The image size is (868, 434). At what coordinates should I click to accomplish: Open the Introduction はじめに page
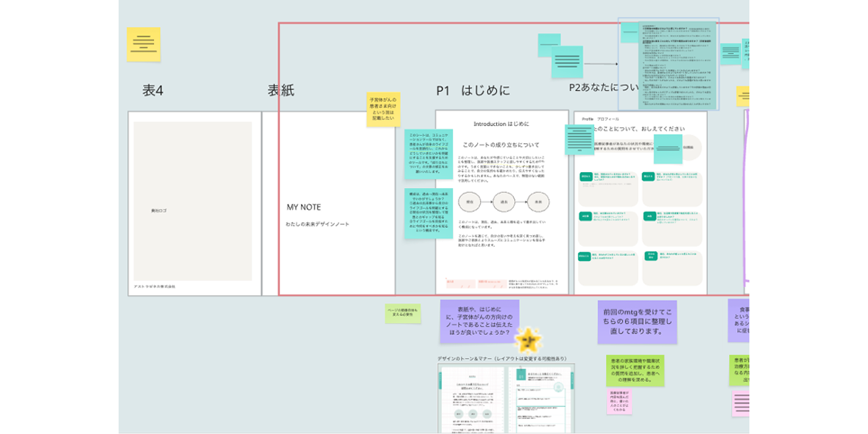tap(502, 202)
